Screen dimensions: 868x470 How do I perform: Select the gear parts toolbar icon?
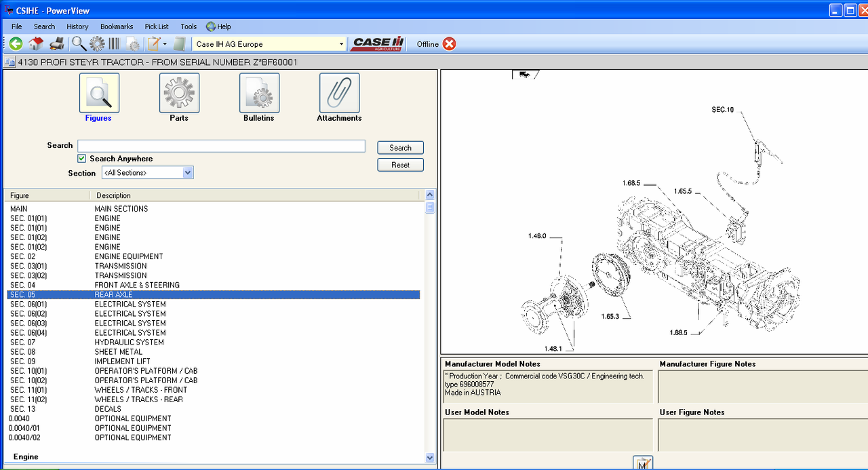pos(97,44)
